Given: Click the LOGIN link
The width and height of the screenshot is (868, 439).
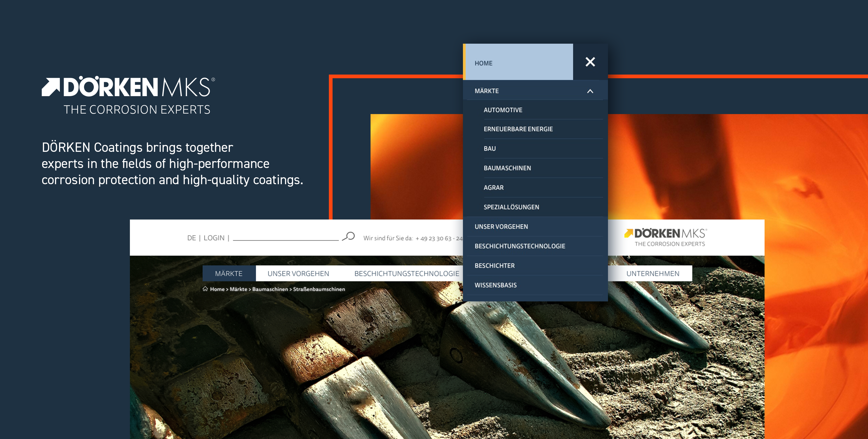Looking at the screenshot, I should [x=214, y=238].
